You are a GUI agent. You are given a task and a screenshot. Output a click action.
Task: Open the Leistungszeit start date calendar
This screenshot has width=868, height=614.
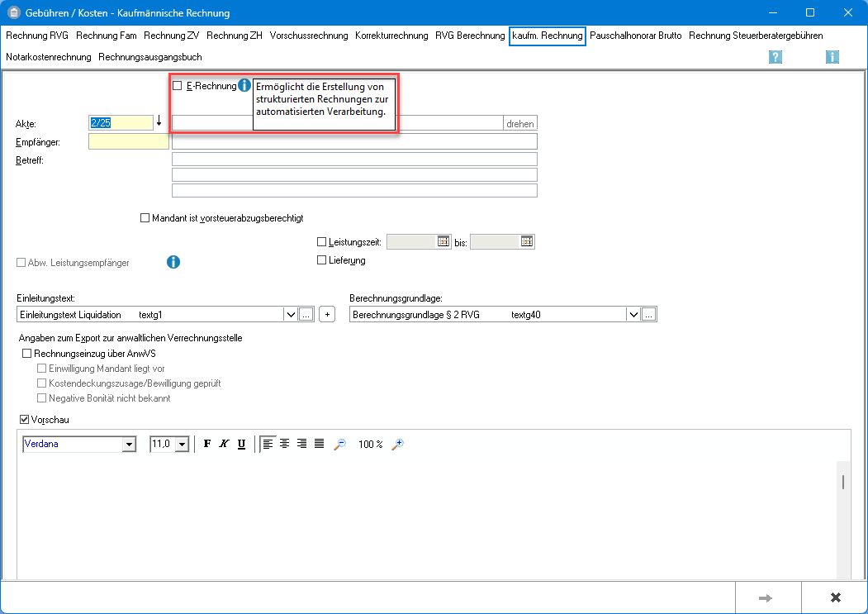tap(443, 241)
